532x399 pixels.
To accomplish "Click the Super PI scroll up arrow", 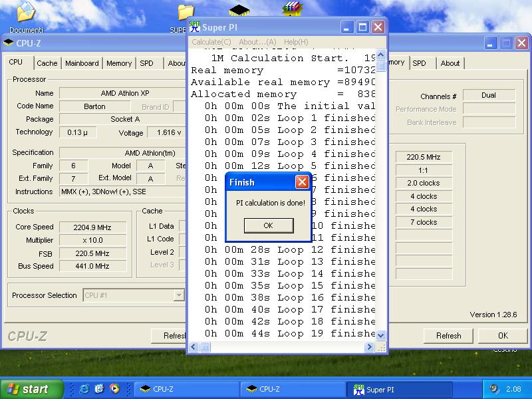I will (x=380, y=55).
